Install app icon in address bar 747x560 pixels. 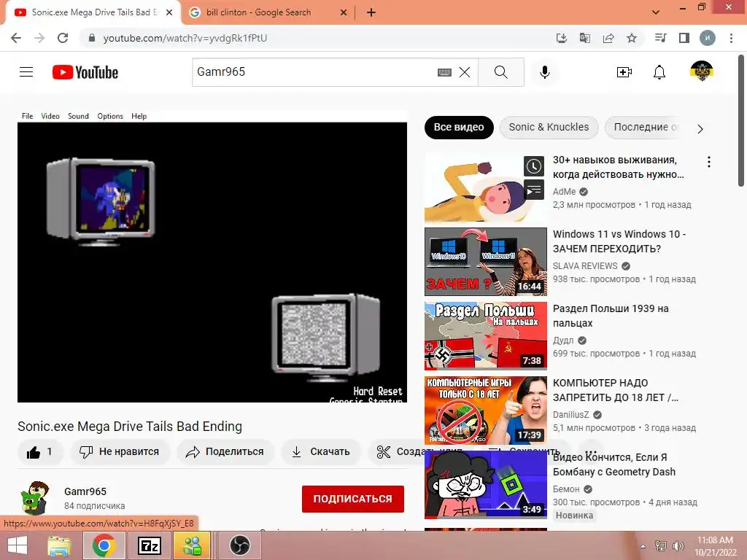pos(561,38)
